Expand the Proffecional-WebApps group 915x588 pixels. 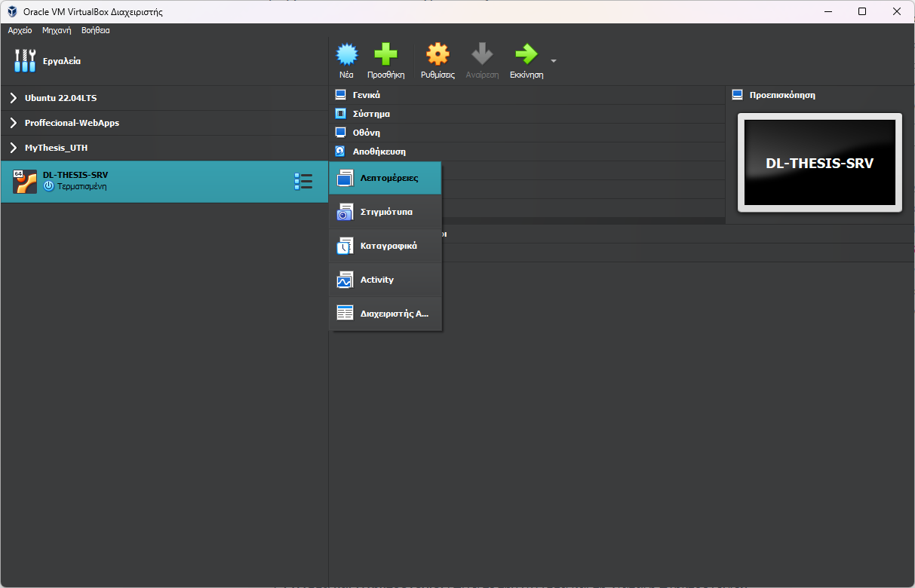click(14, 123)
